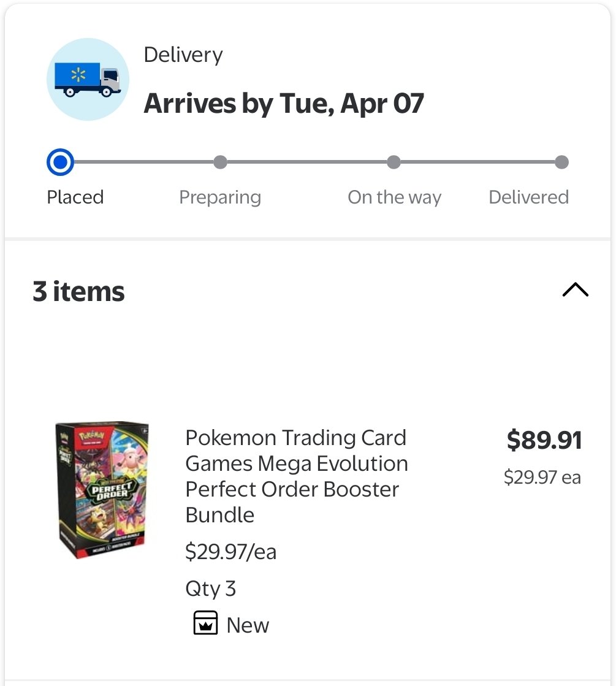Viewport: 616px width, 686px height.
Task: Click the New seller crown icon
Action: (x=205, y=623)
